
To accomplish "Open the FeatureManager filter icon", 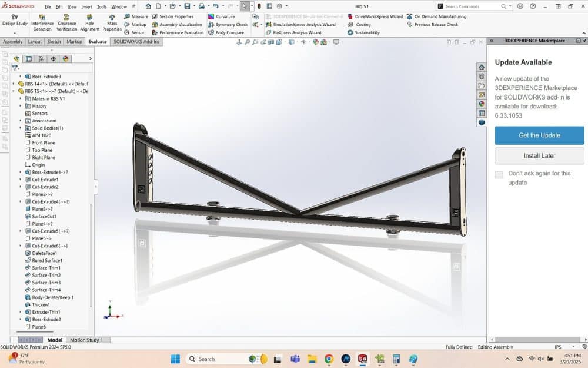I will click(15, 68).
